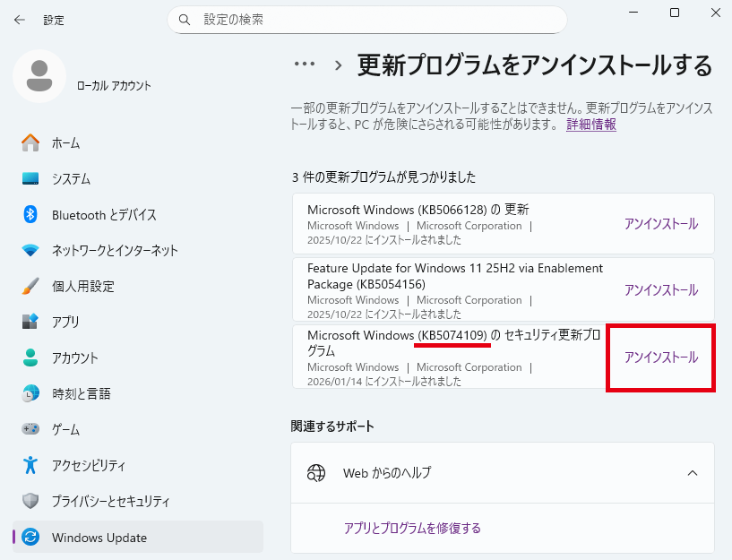The width and height of the screenshot is (732, 560).
Task: Click the Network and Internet Wi-Fi icon
Action: (x=31, y=250)
